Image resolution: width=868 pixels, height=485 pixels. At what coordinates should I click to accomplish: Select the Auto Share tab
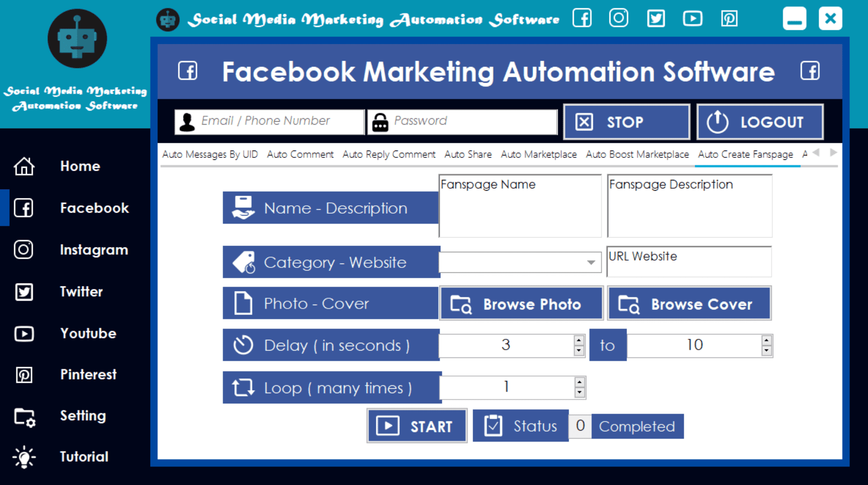468,154
